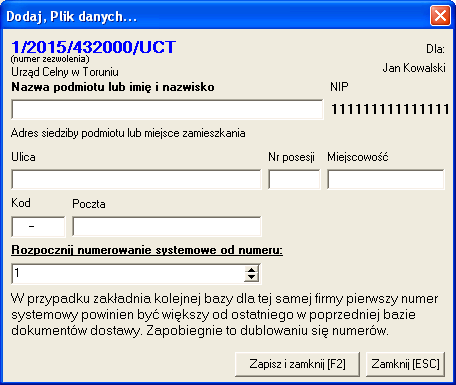Click the permit number 1/2015/432000/UCT

(93, 47)
